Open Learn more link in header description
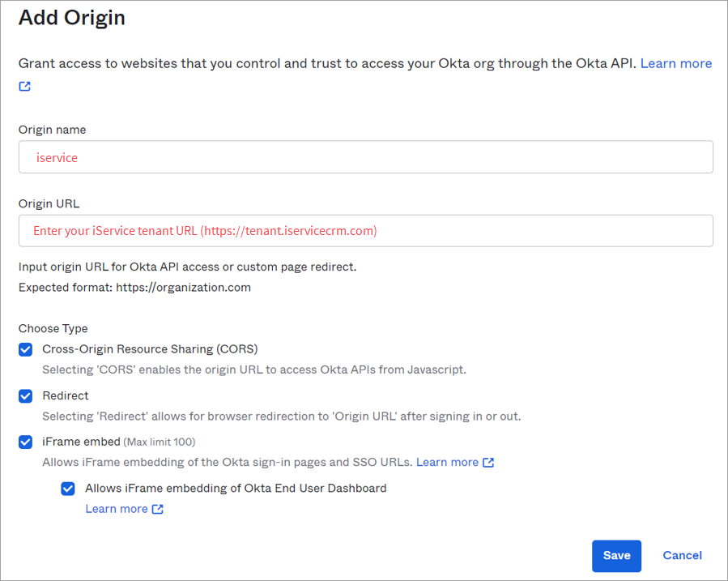728x581 pixels. point(676,63)
